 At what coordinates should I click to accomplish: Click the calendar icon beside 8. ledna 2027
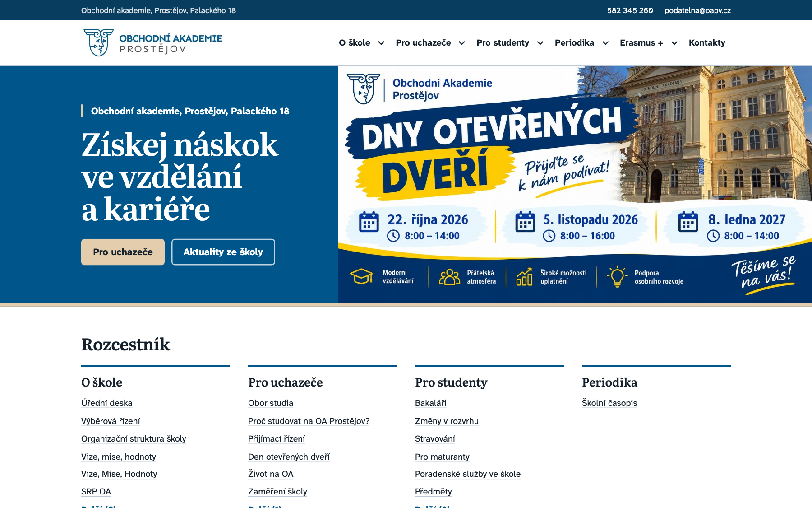coord(688,222)
